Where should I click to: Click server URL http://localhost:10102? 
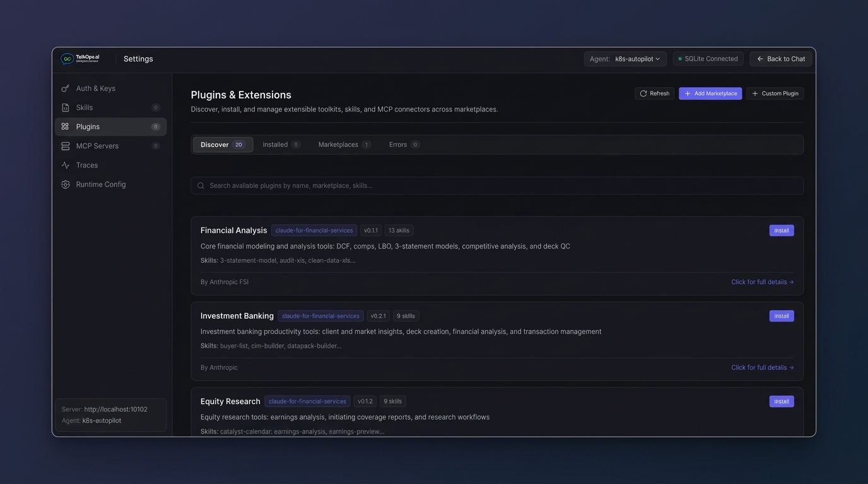(116, 410)
